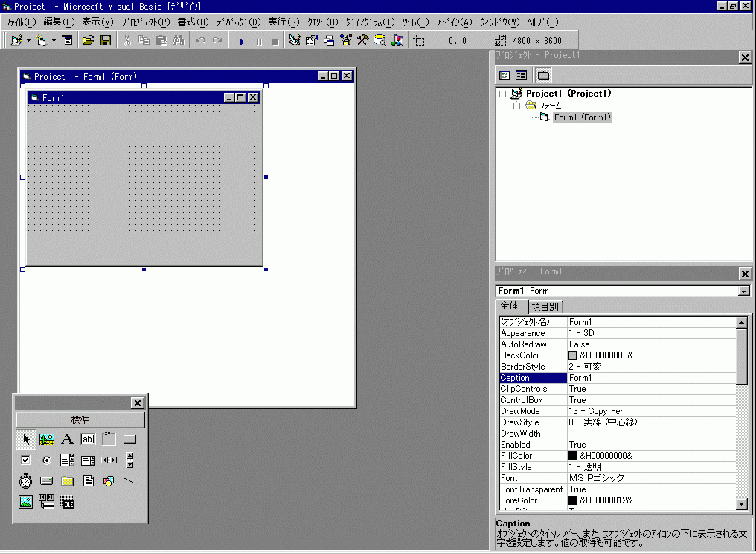
Task: Pick the Line control in the toolbox
Action: click(129, 481)
